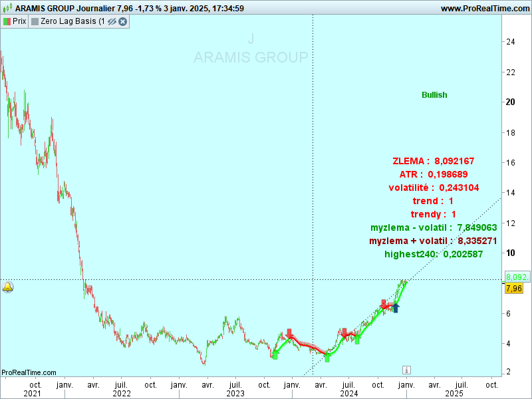
Task: Click the myzlema - volatil : 7,849063 text
Action: [x=434, y=227]
